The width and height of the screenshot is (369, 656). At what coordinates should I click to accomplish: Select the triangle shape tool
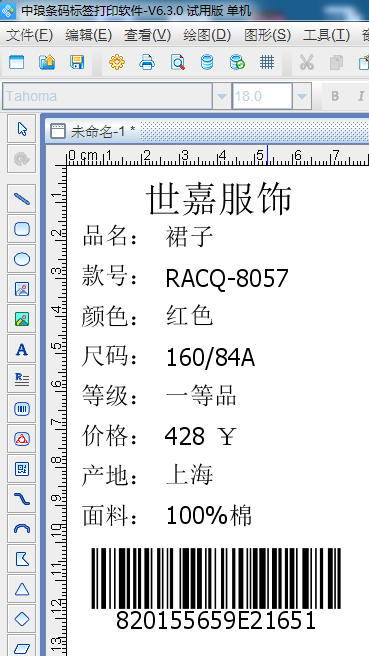point(22,589)
